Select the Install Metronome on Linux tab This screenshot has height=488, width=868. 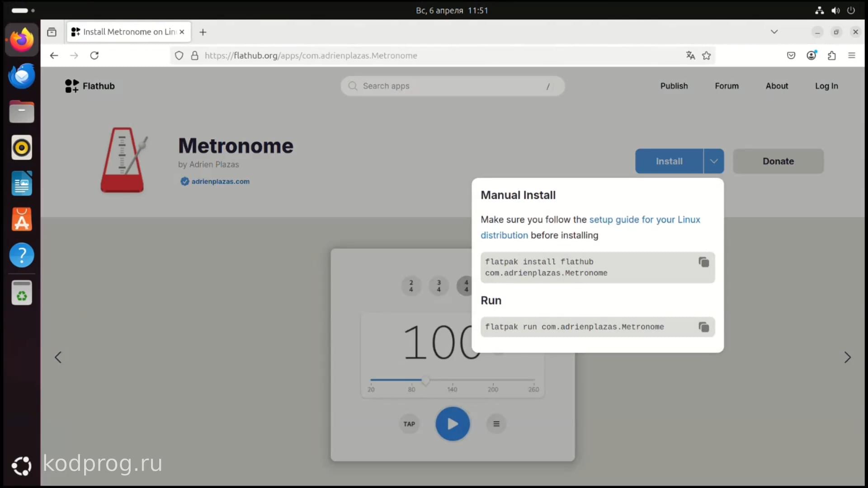click(129, 32)
